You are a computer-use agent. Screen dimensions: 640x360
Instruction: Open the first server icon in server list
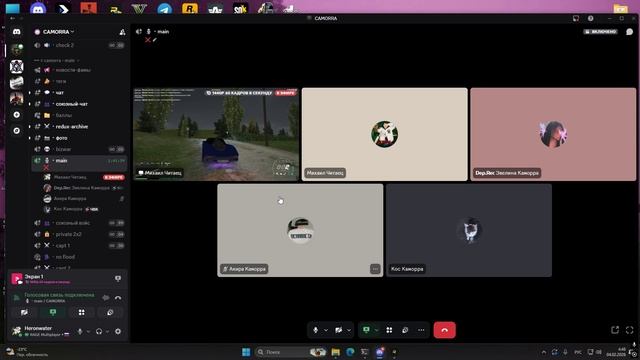coord(17,50)
